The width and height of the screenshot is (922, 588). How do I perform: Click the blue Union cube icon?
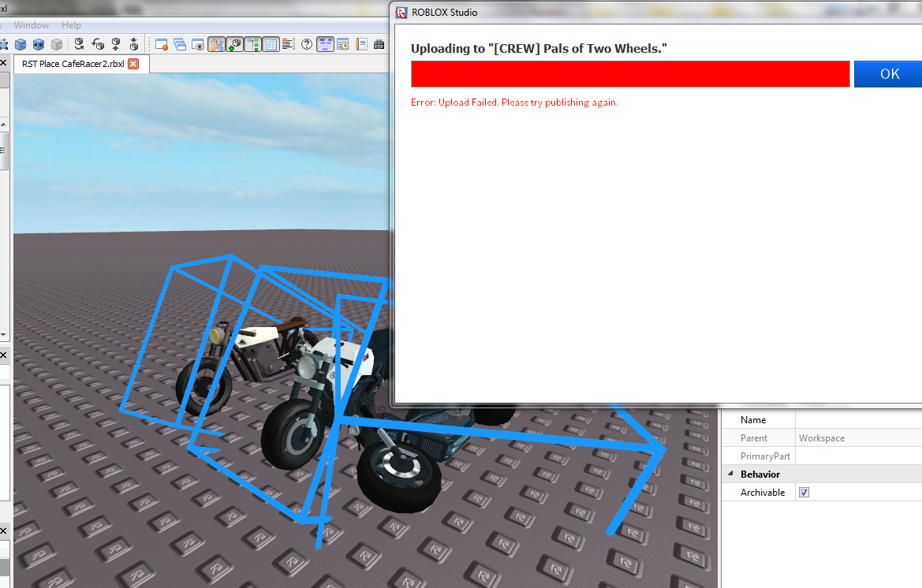pos(21,45)
